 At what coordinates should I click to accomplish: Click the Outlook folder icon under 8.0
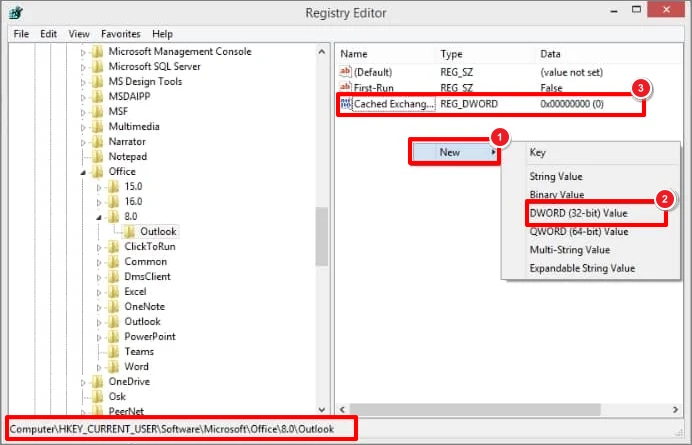coord(130,231)
